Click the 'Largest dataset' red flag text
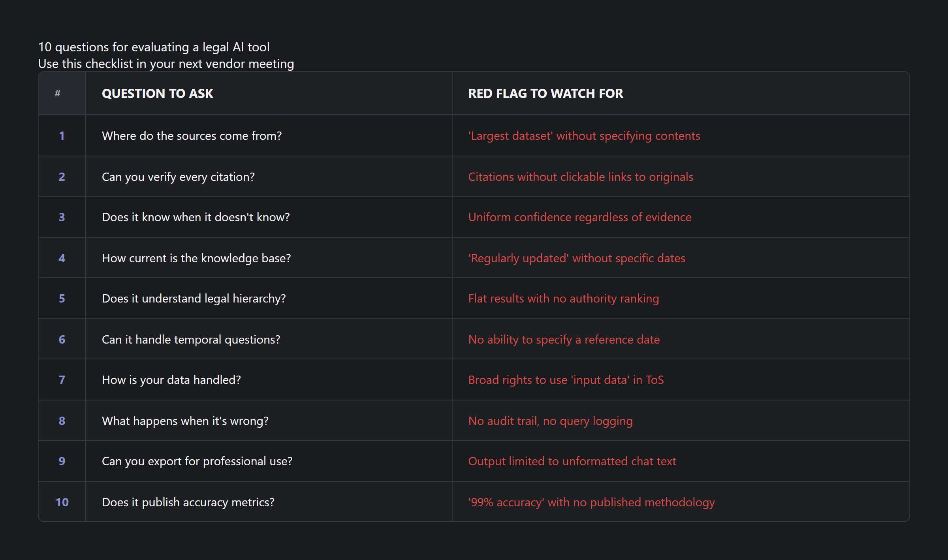 point(584,136)
